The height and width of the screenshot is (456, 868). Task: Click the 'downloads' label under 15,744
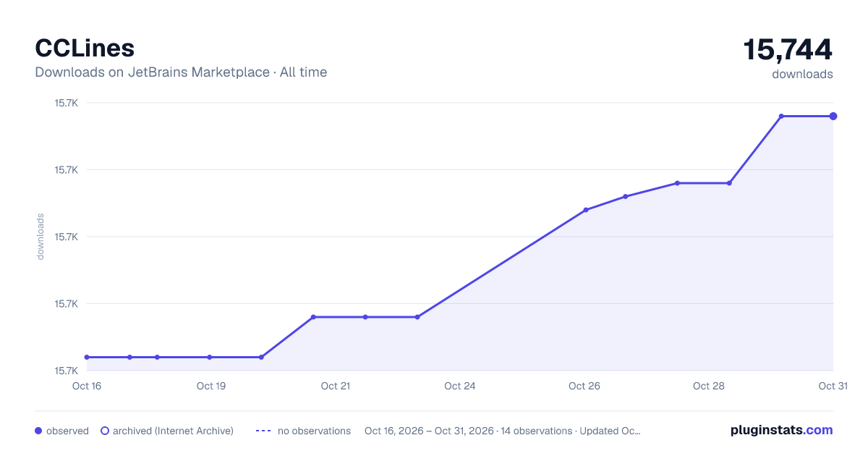tap(802, 74)
